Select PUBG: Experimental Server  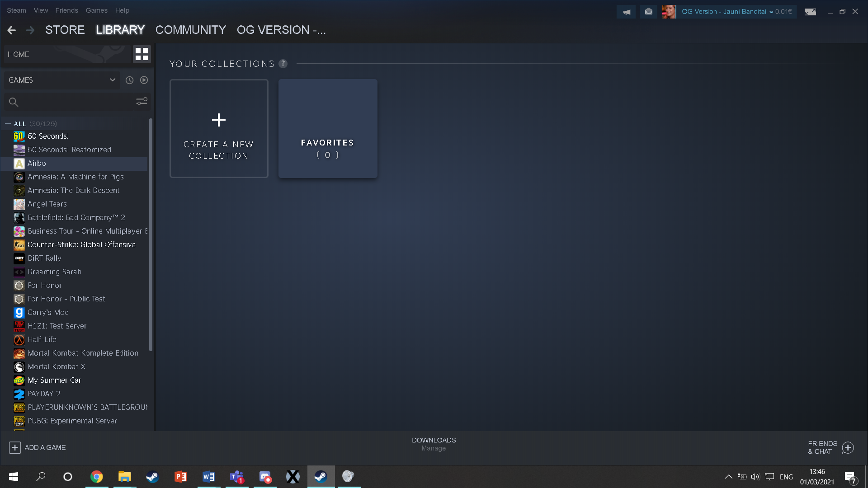pyautogui.click(x=74, y=421)
